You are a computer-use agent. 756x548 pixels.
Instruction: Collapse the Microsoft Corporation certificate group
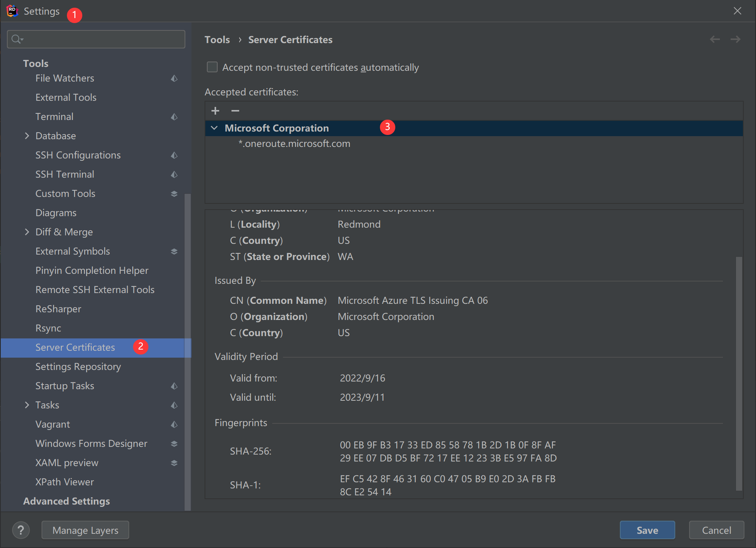click(x=215, y=128)
